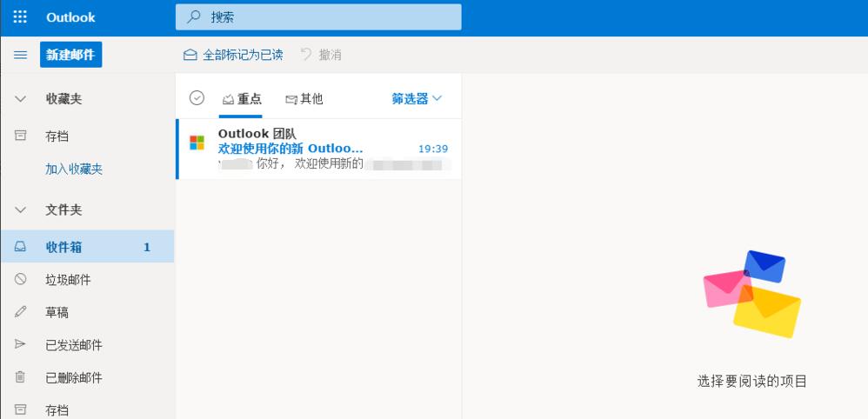Click the 19:39 timestamp
This screenshot has height=419, width=868.
pos(433,149)
